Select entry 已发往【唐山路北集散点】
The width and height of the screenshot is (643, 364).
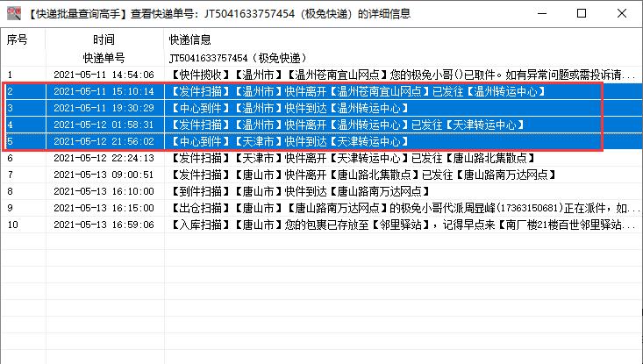(353, 158)
